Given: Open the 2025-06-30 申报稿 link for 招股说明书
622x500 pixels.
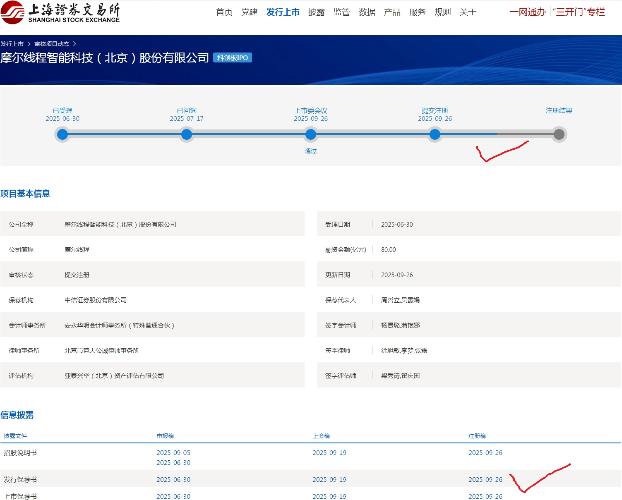Looking at the screenshot, I should click(x=173, y=463).
